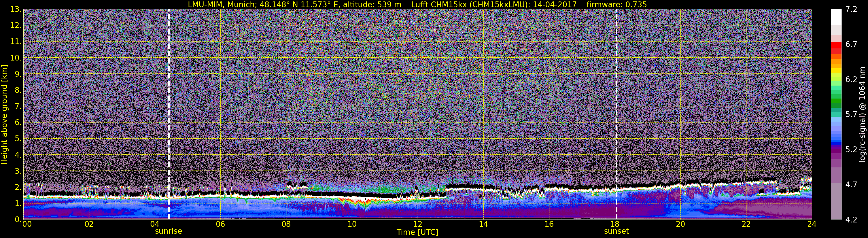Click the sunrise label below the time axis
The width and height of the screenshot is (868, 238).
169,231
